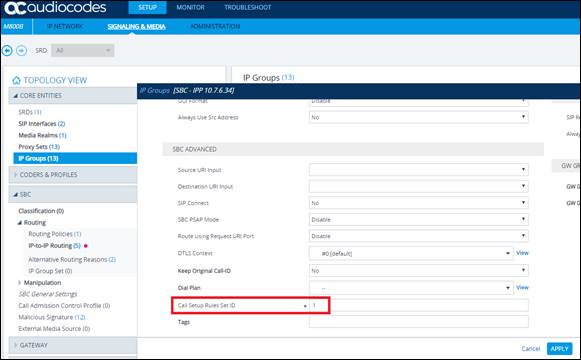This screenshot has height=360, width=581.
Task: Open Source URI Input dropdown
Action: pyautogui.click(x=419, y=170)
